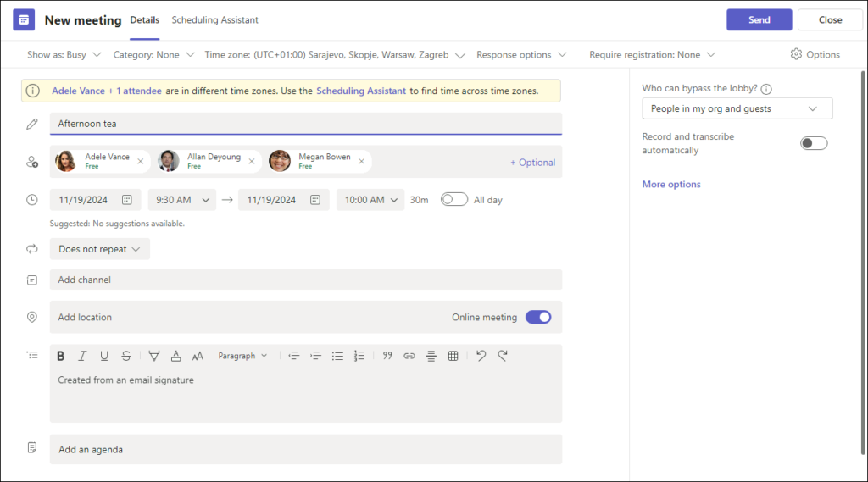Image resolution: width=868 pixels, height=482 pixels.
Task: Open the text highlight color tool
Action: pyautogui.click(x=154, y=356)
